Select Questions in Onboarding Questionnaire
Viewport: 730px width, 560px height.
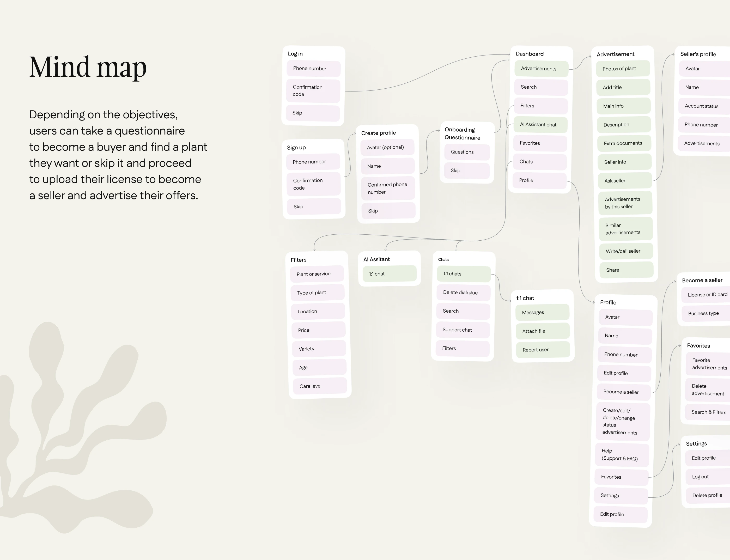pyautogui.click(x=467, y=152)
